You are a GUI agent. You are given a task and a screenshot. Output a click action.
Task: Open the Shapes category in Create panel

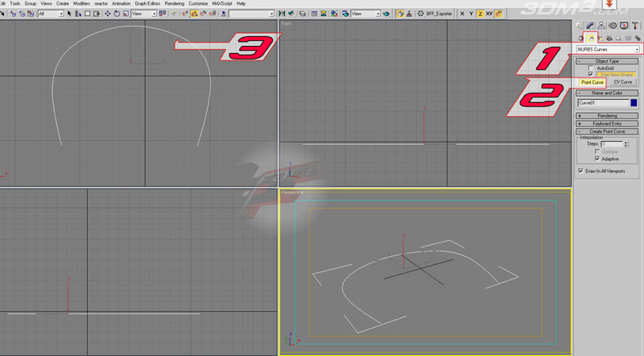point(591,38)
